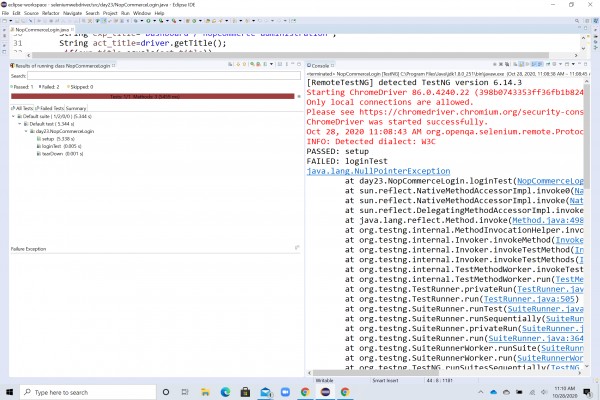This screenshot has width=600, height=400.
Task: Click the New Java Class toolbar icon
Action: (194, 21)
